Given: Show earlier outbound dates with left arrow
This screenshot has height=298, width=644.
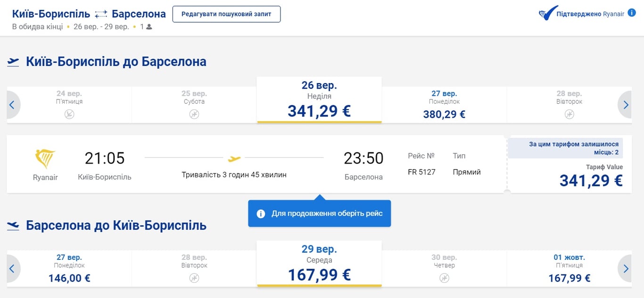Looking at the screenshot, I should [x=12, y=105].
